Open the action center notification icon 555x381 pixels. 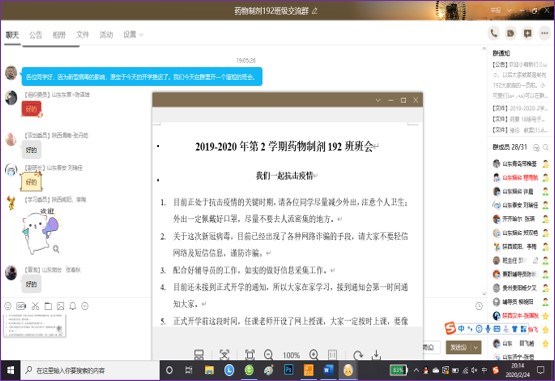pyautogui.click(x=540, y=370)
